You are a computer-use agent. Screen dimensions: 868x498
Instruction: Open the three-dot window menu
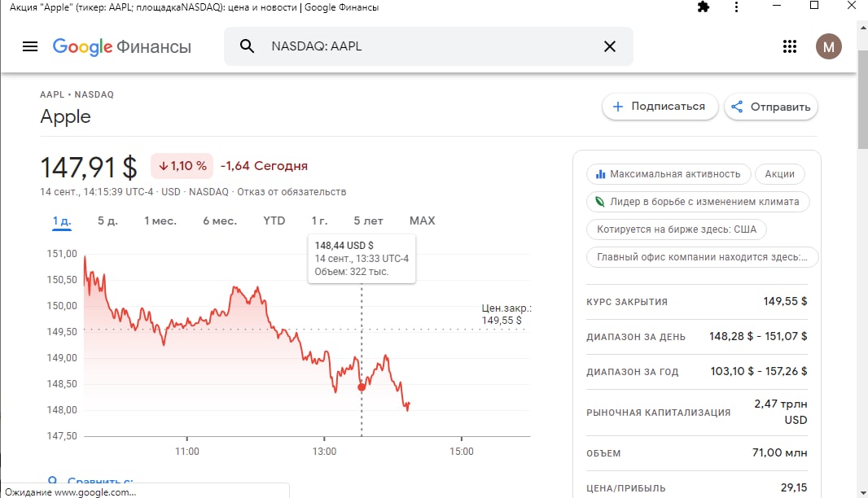[x=736, y=7]
